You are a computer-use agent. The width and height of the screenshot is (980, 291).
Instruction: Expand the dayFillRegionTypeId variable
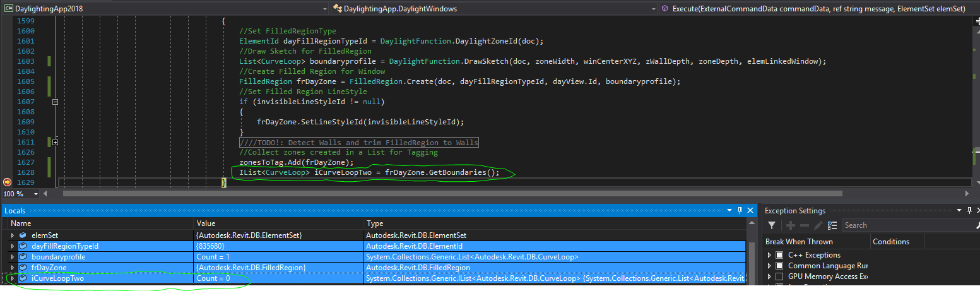12,246
